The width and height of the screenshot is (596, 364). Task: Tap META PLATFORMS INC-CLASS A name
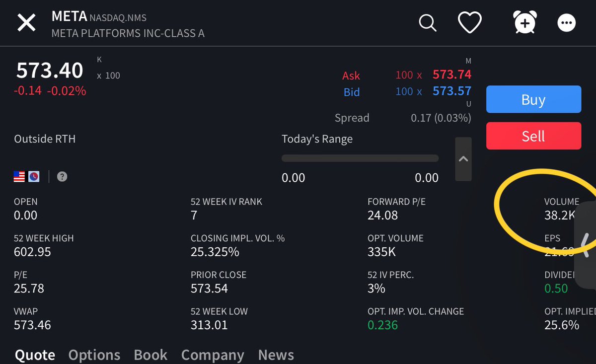(x=128, y=34)
